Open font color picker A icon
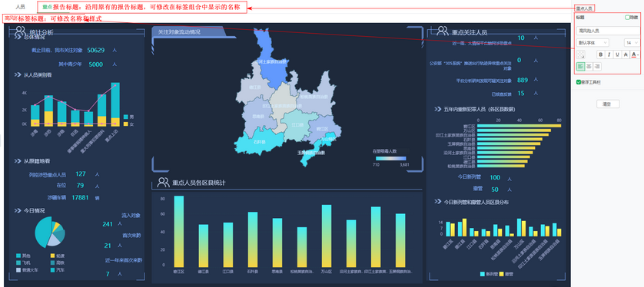The width and height of the screenshot is (644, 287). (635, 54)
